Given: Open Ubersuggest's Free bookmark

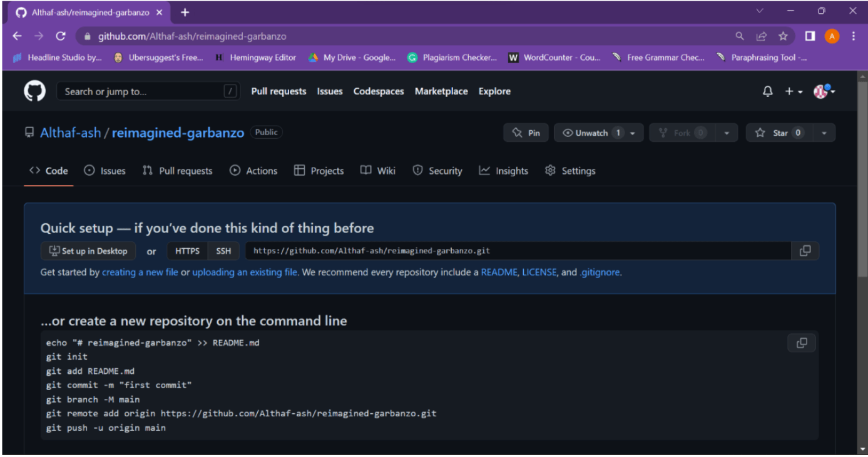Looking at the screenshot, I should [x=158, y=58].
